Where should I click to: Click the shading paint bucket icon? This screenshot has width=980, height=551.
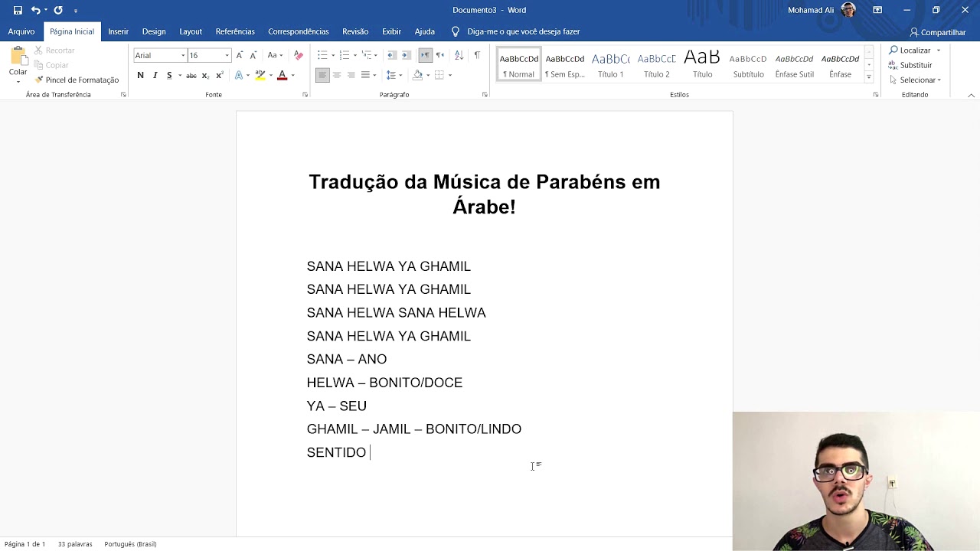417,75
